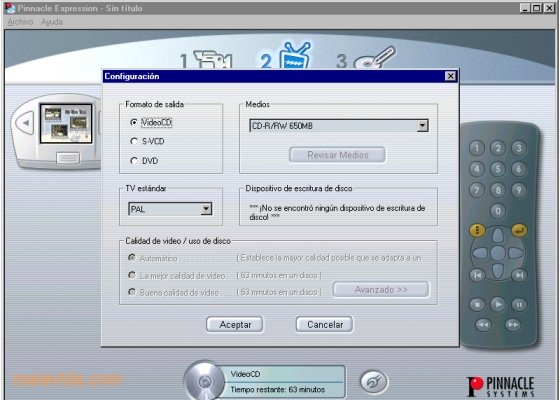Image resolution: width=560 pixels, height=400 pixels.
Task: Click the menu thumbnail in the preview player
Action: 66,124
